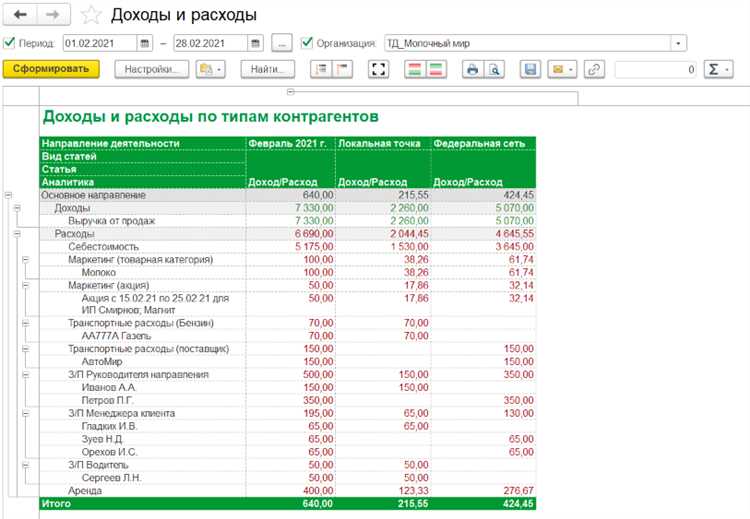The image size is (750, 519).
Task: Open calendar for end date 28.02.2021
Action: (x=255, y=44)
